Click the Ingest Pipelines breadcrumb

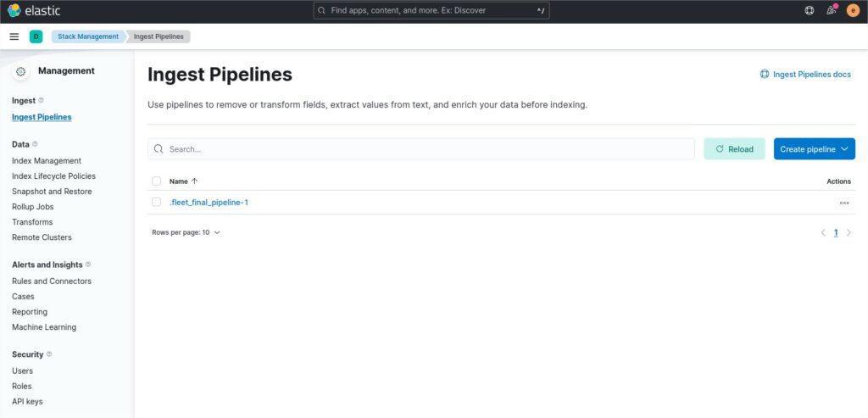(x=159, y=36)
